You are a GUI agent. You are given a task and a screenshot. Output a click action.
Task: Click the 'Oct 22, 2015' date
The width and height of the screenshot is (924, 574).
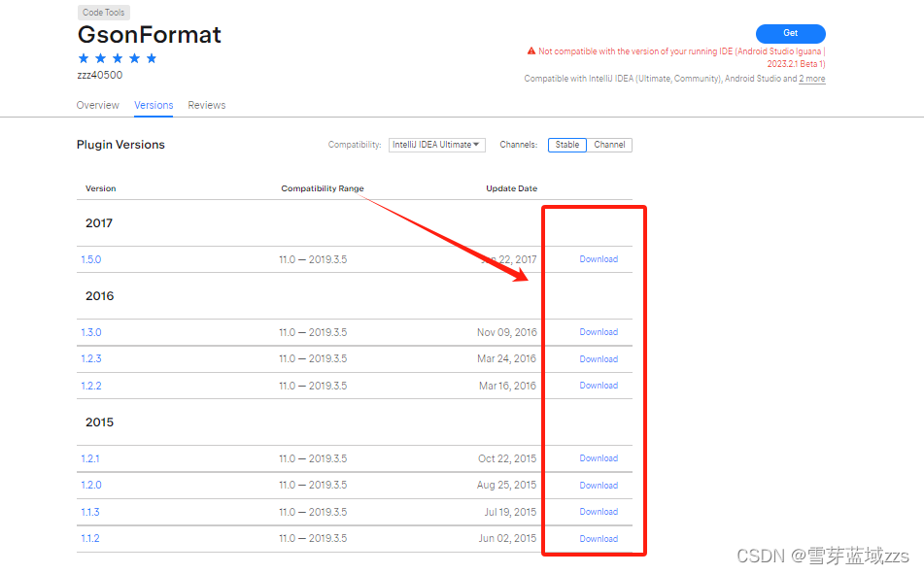pos(507,458)
